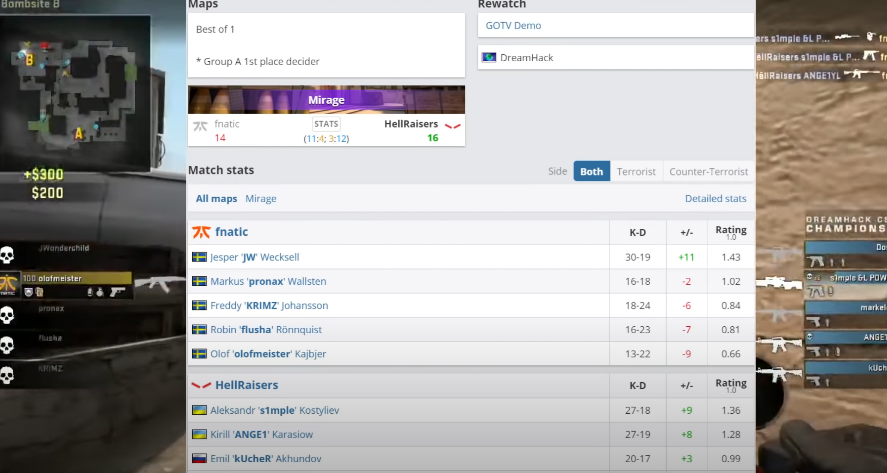Click the DreamHack event icon

click(x=489, y=58)
